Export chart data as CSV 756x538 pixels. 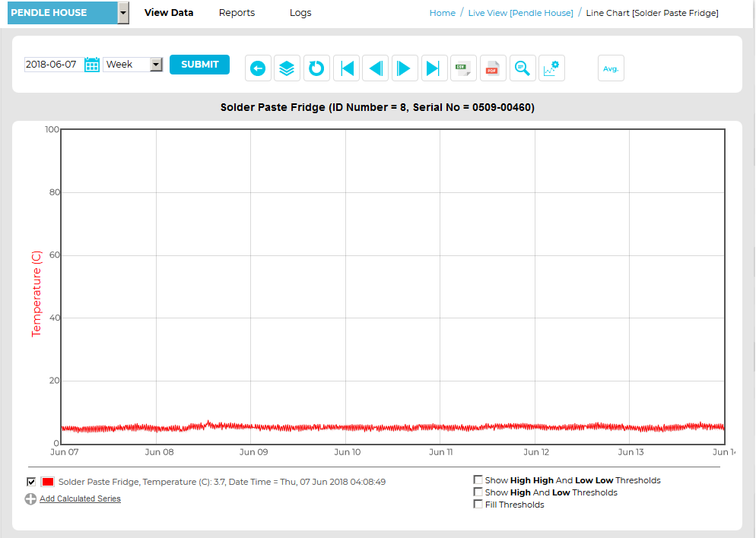coord(462,68)
